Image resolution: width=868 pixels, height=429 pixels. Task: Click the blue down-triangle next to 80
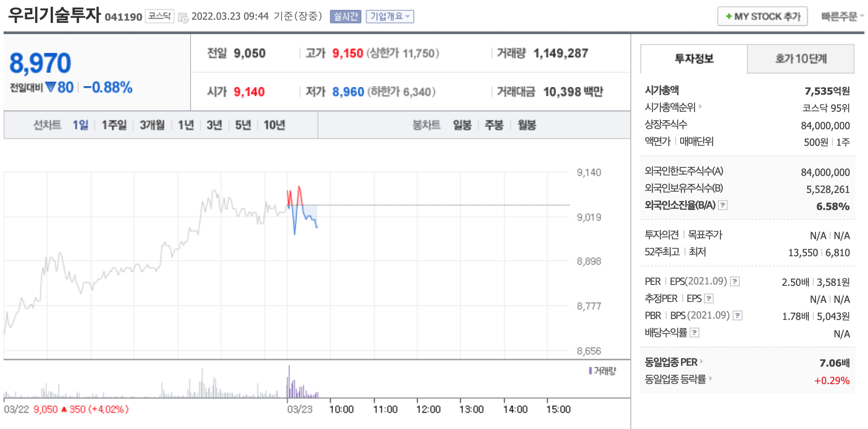51,87
